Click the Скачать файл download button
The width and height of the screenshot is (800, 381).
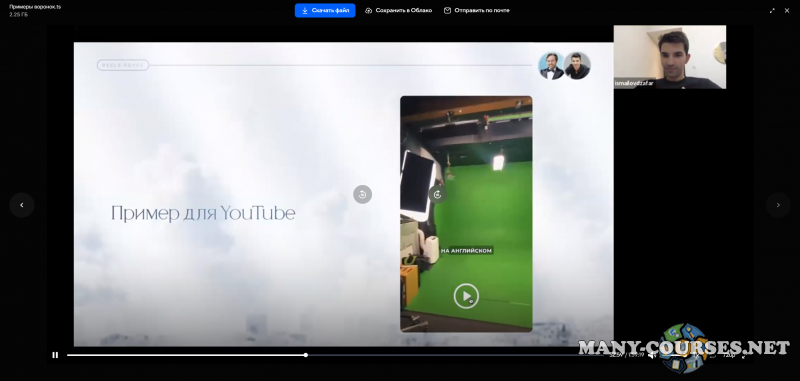(325, 10)
